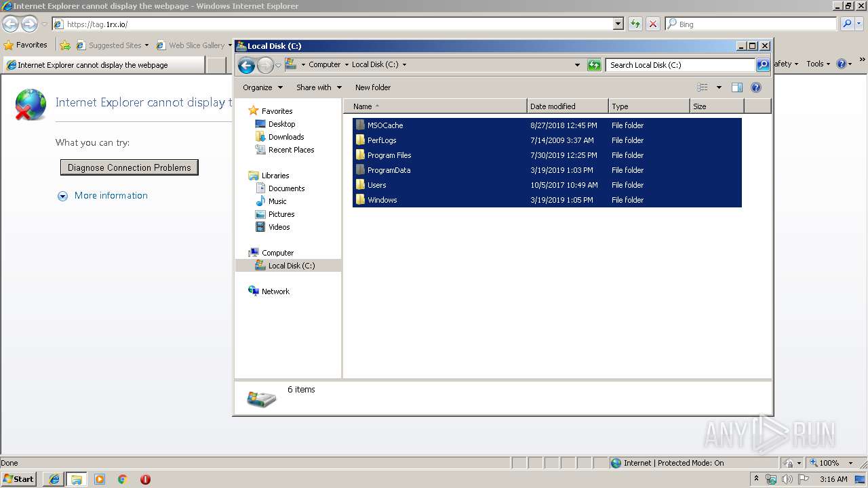Go back in the Local Disk (C:) Explorer window
Image resolution: width=868 pixels, height=488 pixels.
coord(247,65)
